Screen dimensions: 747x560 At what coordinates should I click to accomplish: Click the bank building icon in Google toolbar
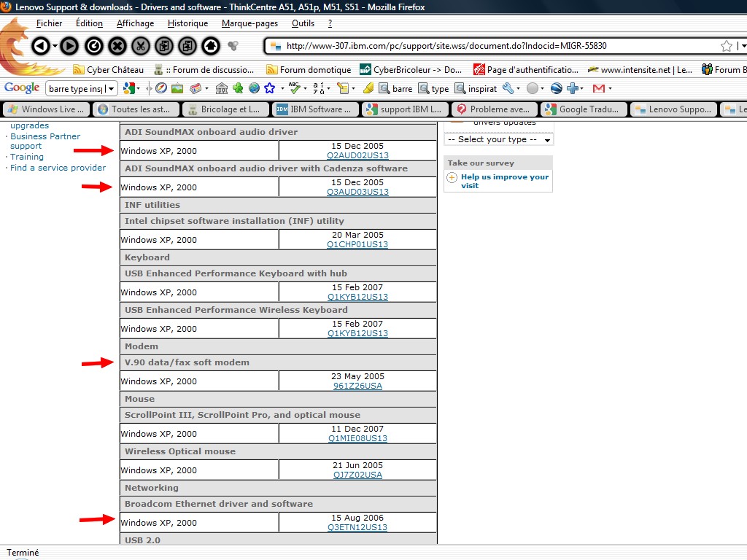click(x=222, y=88)
